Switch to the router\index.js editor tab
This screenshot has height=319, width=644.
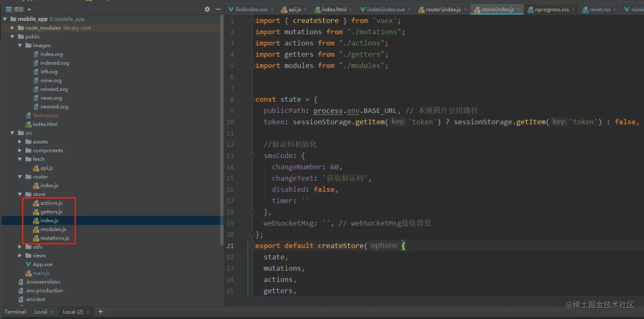click(x=443, y=9)
